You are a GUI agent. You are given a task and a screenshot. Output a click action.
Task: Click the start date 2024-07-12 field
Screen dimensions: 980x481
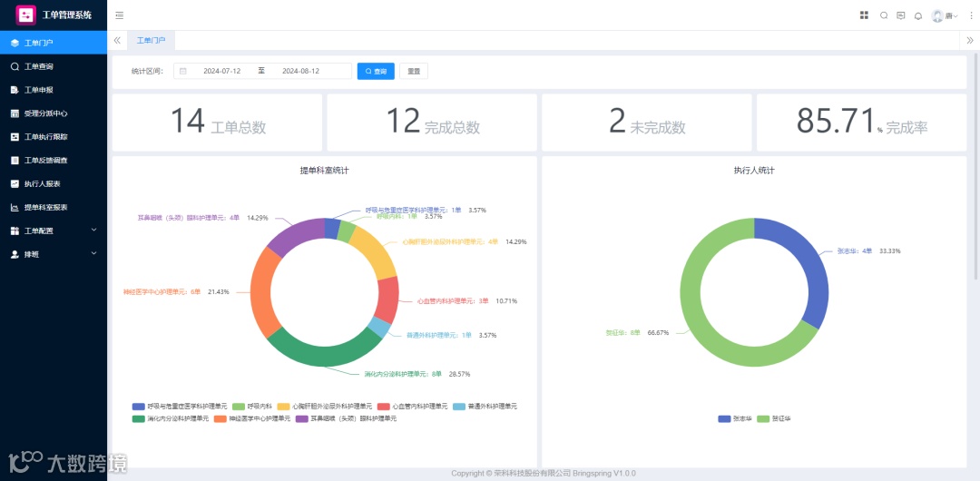coord(222,72)
